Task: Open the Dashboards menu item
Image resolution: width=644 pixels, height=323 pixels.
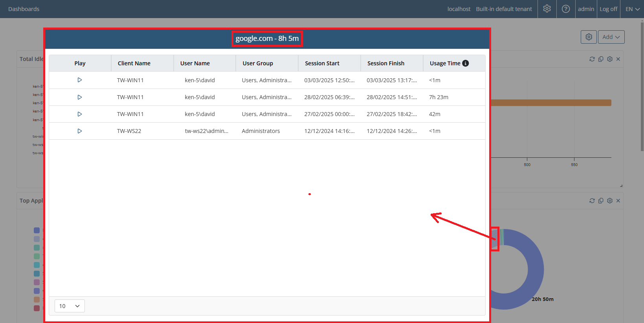Action: pyautogui.click(x=24, y=9)
